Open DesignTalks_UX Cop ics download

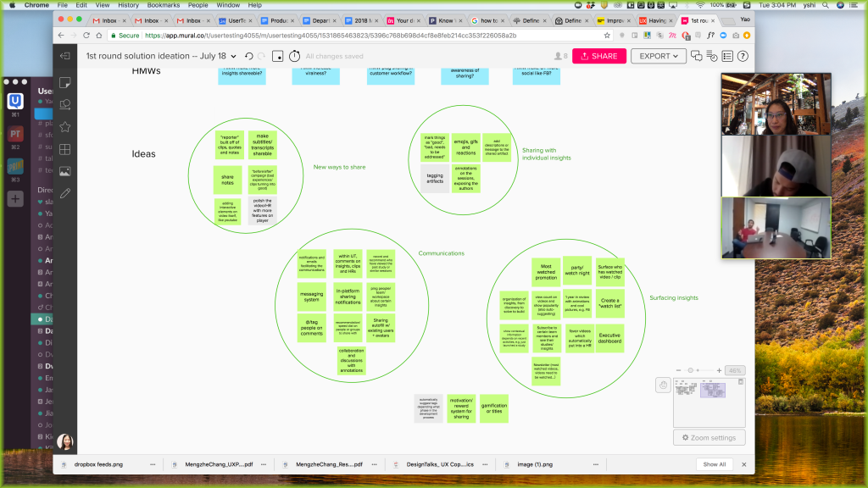[x=440, y=465]
